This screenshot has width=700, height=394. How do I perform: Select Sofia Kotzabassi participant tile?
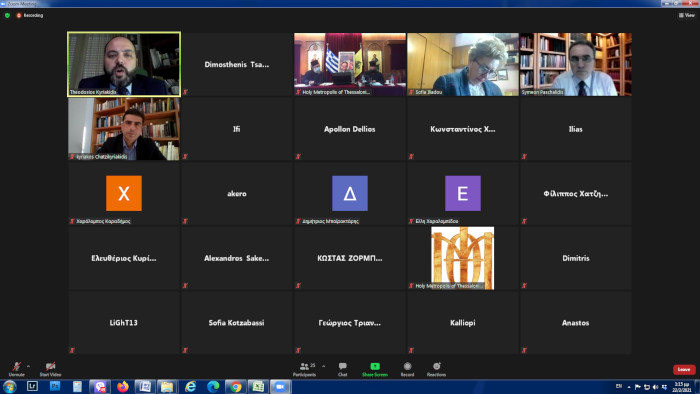[237, 322]
